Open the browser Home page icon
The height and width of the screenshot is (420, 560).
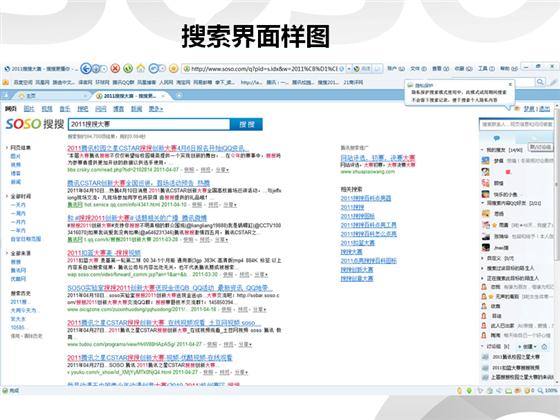point(141,68)
